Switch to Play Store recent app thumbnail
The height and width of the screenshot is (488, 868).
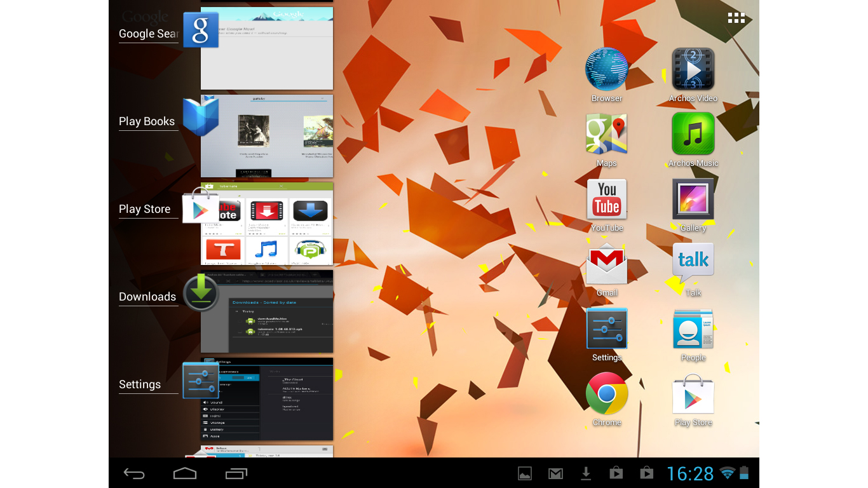[x=267, y=224]
